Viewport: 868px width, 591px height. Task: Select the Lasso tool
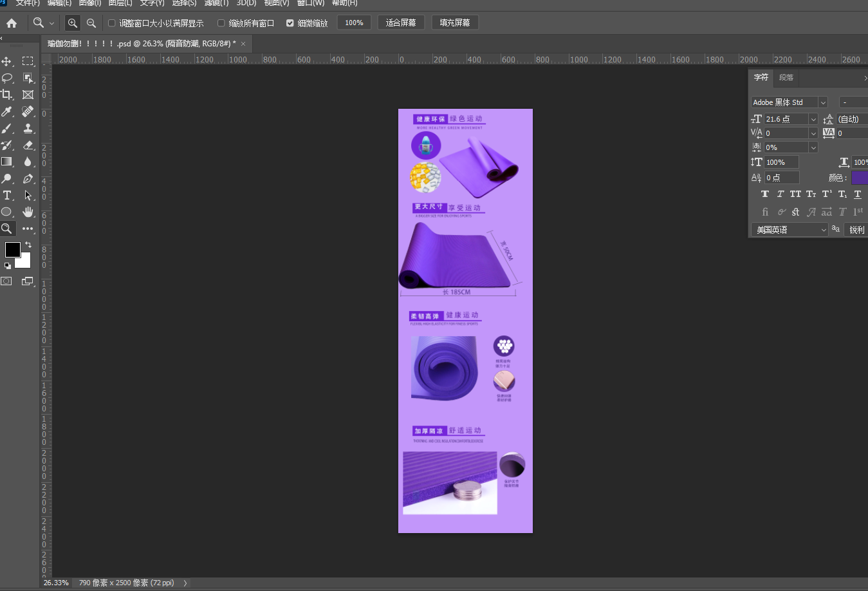pos(7,78)
